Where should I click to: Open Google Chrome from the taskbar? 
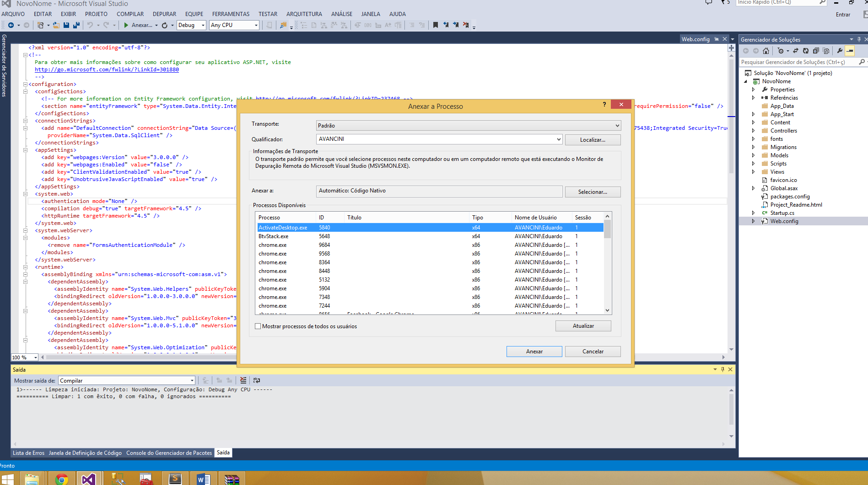coord(62,479)
